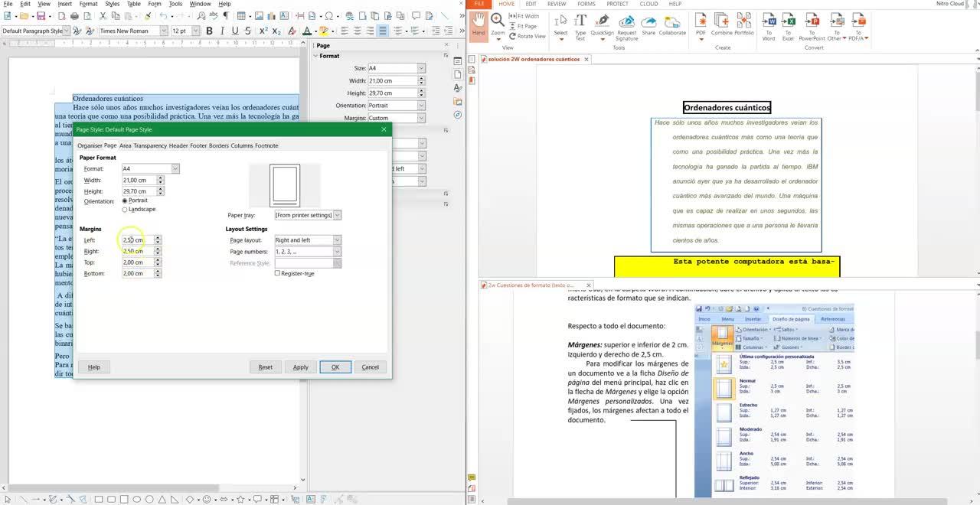The width and height of the screenshot is (980, 505).
Task: Open the Page layout dropdown
Action: pyautogui.click(x=336, y=240)
